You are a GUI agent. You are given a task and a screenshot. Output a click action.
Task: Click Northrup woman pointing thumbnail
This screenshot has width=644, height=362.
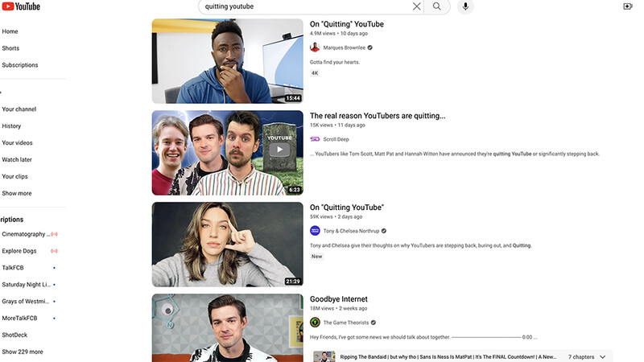pos(228,245)
